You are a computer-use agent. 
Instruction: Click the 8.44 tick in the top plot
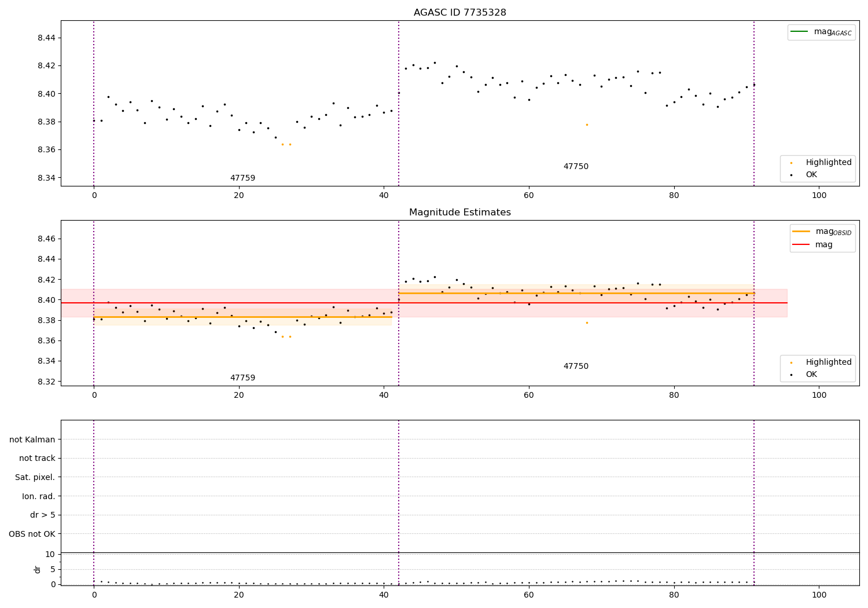click(46, 38)
